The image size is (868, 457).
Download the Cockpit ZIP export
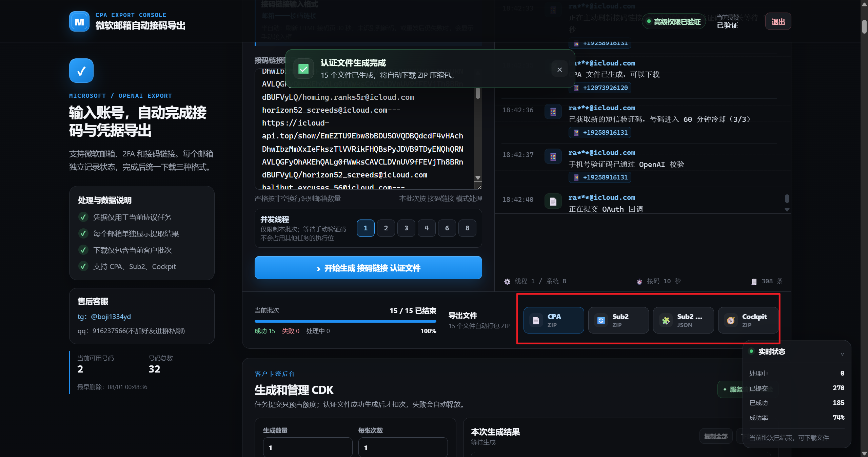coord(748,320)
